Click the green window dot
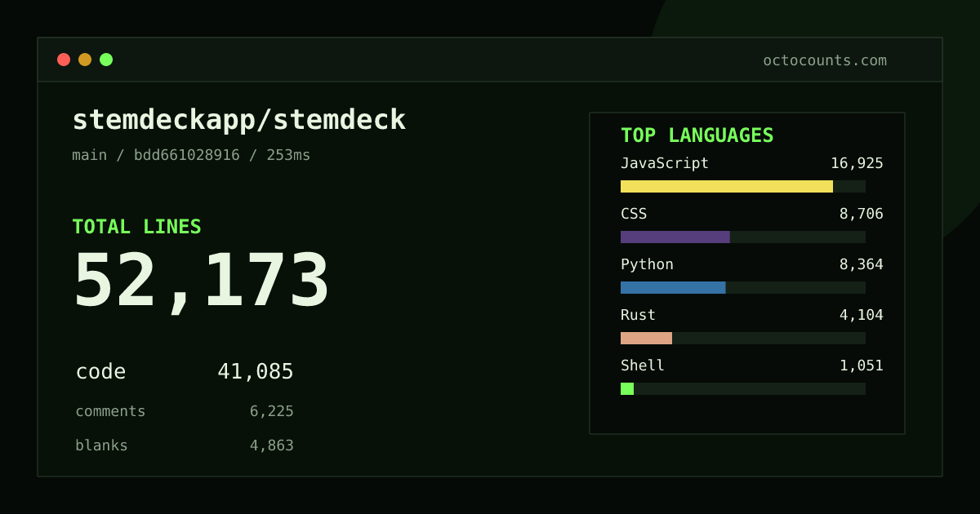Image resolution: width=980 pixels, height=514 pixels. coord(106,60)
